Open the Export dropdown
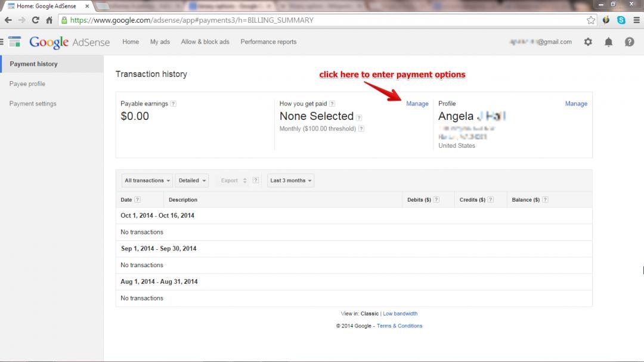 click(x=233, y=180)
